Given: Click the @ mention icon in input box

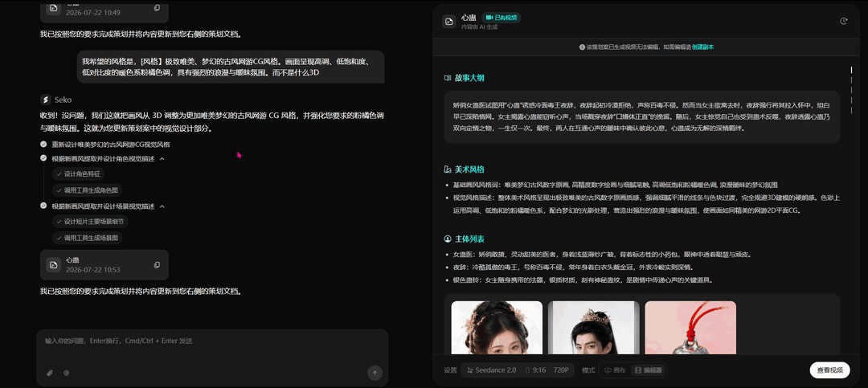Looking at the screenshot, I should coord(67,373).
